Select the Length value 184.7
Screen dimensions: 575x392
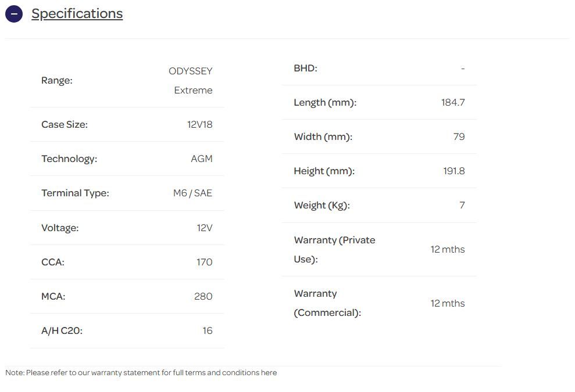tap(453, 102)
